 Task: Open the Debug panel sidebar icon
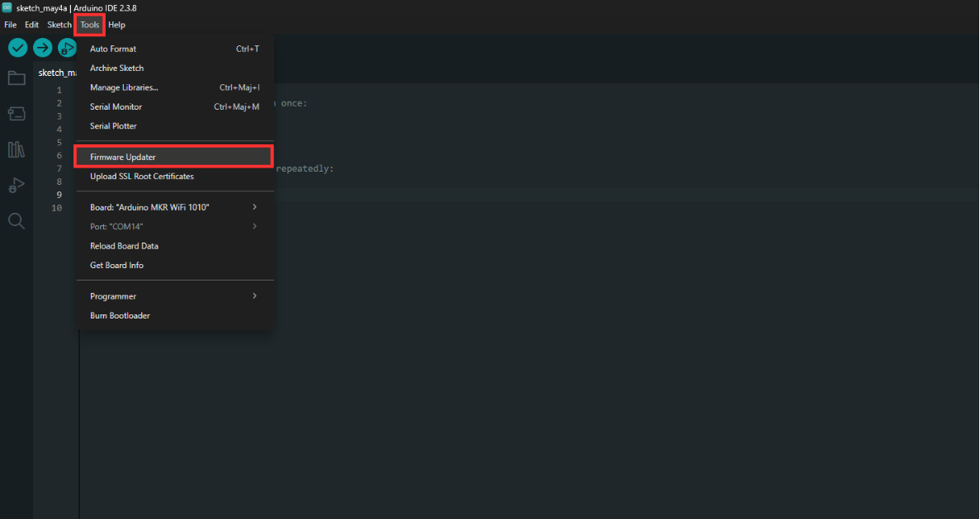[17, 186]
